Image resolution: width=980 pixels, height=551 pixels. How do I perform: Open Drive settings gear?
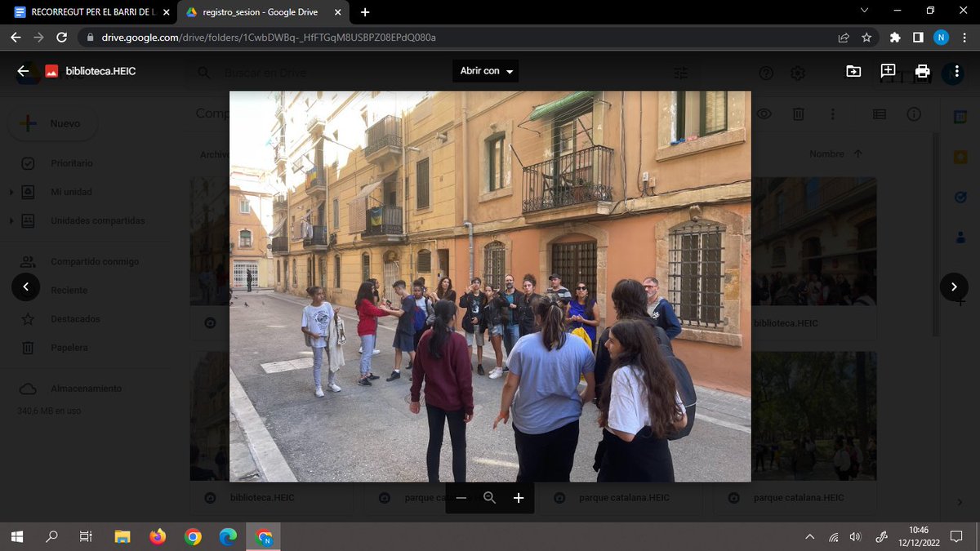point(797,72)
